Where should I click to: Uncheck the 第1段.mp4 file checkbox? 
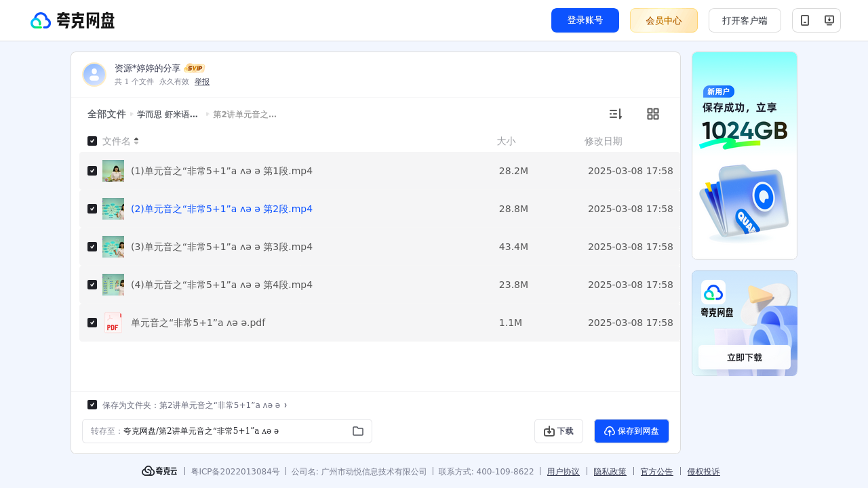(x=92, y=171)
